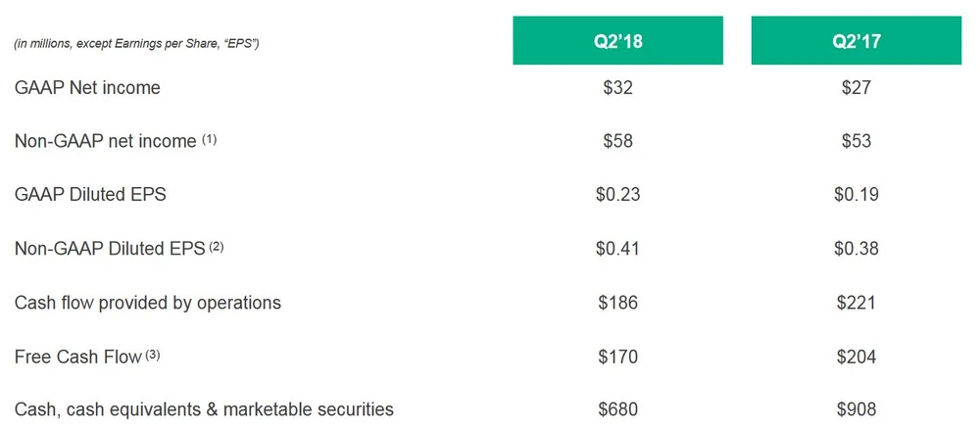Open footnote (1) beside Non-GAAP net income
Viewport: 980px width, 430px height.
click(209, 140)
